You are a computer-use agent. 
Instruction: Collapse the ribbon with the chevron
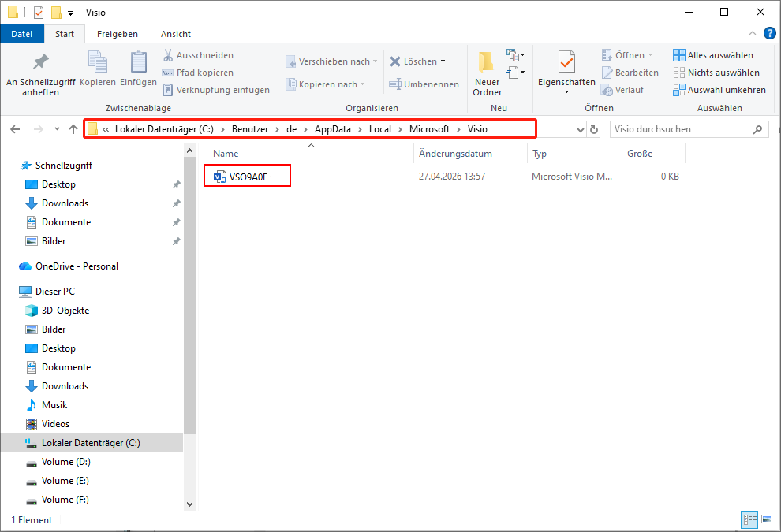click(753, 33)
